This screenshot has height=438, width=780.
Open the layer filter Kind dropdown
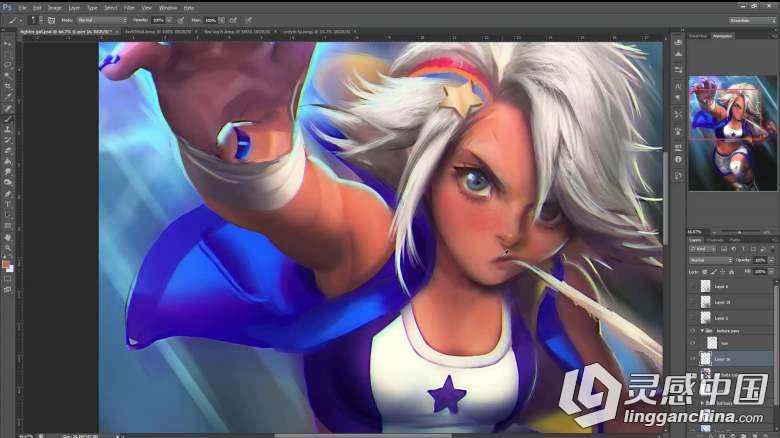[702, 249]
